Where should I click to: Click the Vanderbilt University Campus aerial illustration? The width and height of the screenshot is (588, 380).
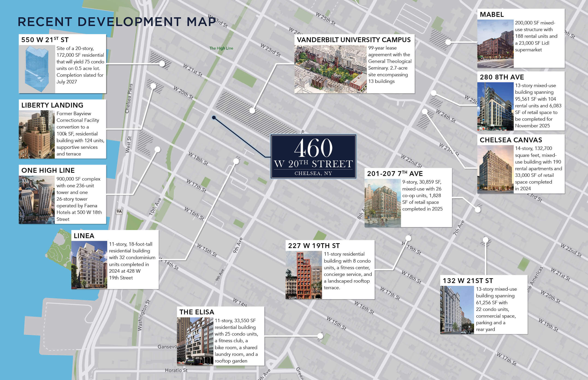(330, 69)
